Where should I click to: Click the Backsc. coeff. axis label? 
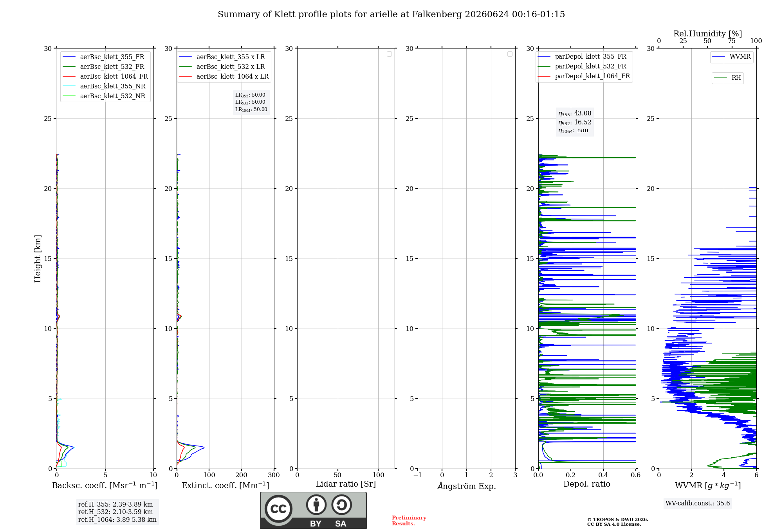[105, 485]
